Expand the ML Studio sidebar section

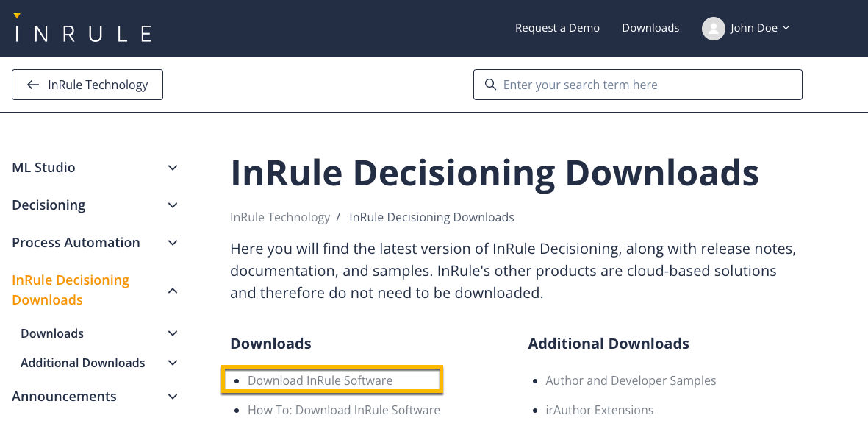click(x=172, y=167)
